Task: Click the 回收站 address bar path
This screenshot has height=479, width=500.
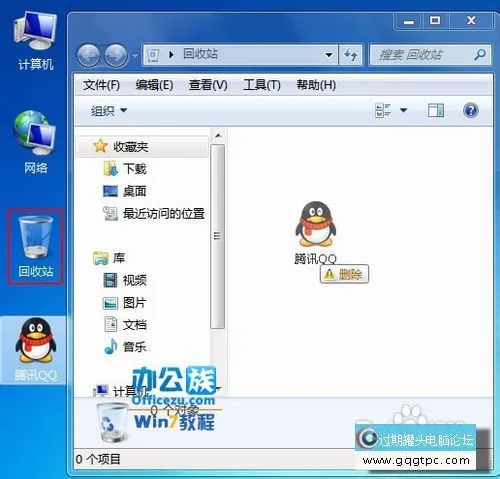Action: click(200, 54)
